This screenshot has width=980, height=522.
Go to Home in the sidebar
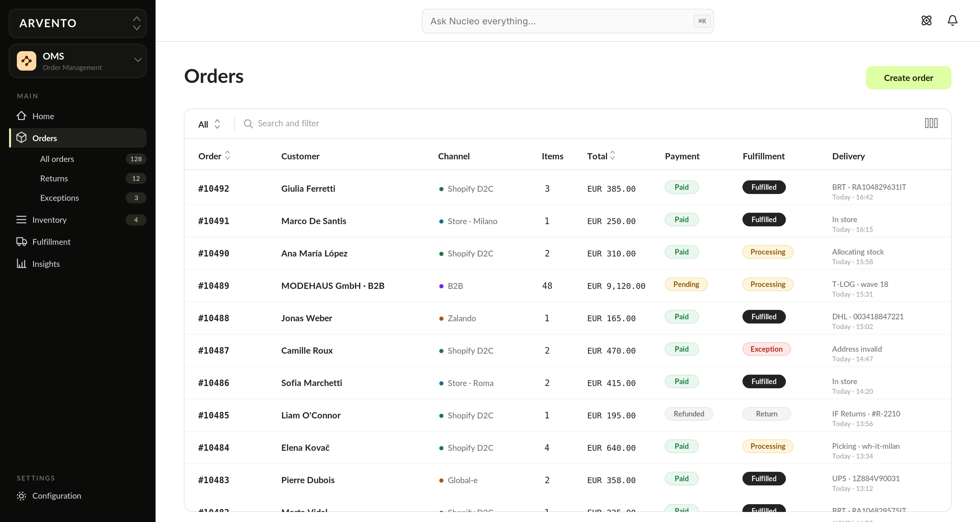coord(77,116)
